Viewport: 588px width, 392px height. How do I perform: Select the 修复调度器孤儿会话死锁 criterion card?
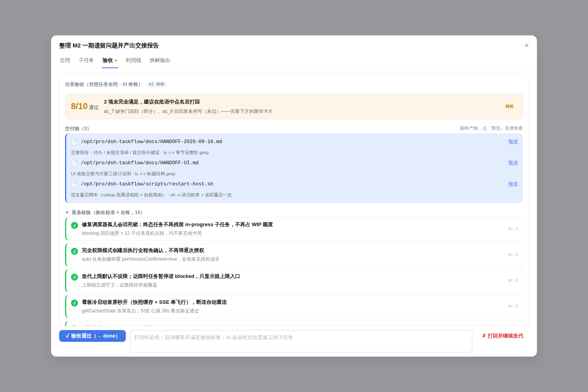tap(294, 229)
